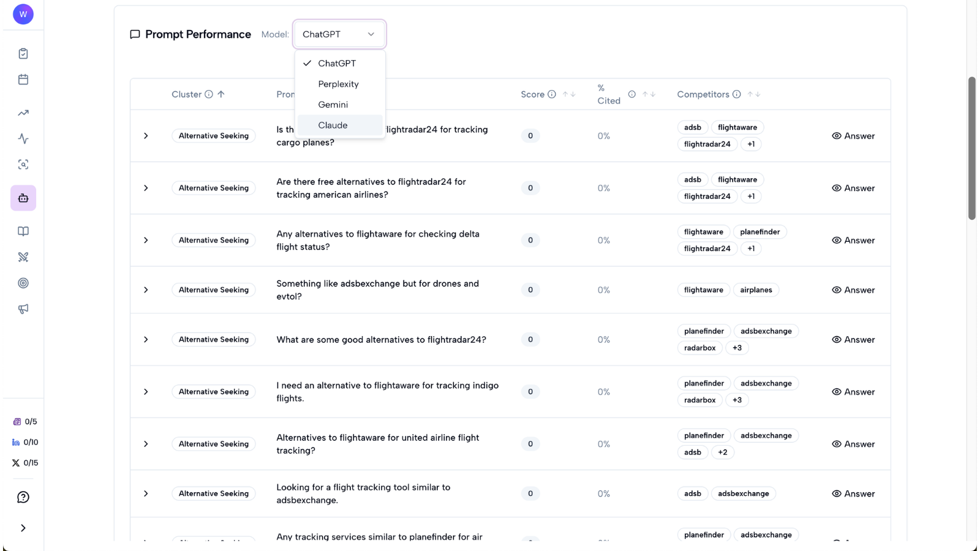
Task: Click the score 0 badge in united airline row
Action: coord(530,444)
